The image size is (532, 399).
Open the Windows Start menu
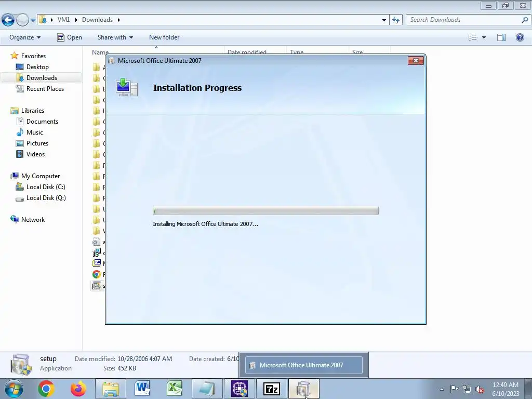tap(14, 389)
